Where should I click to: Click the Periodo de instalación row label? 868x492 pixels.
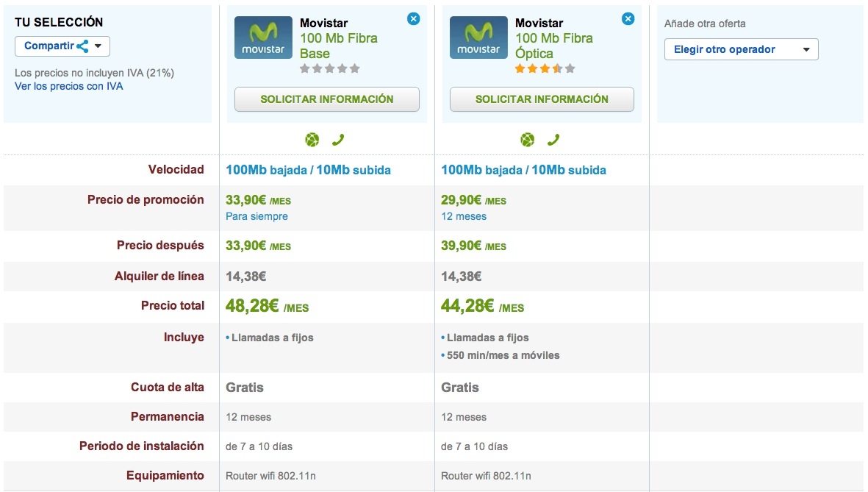point(142,446)
